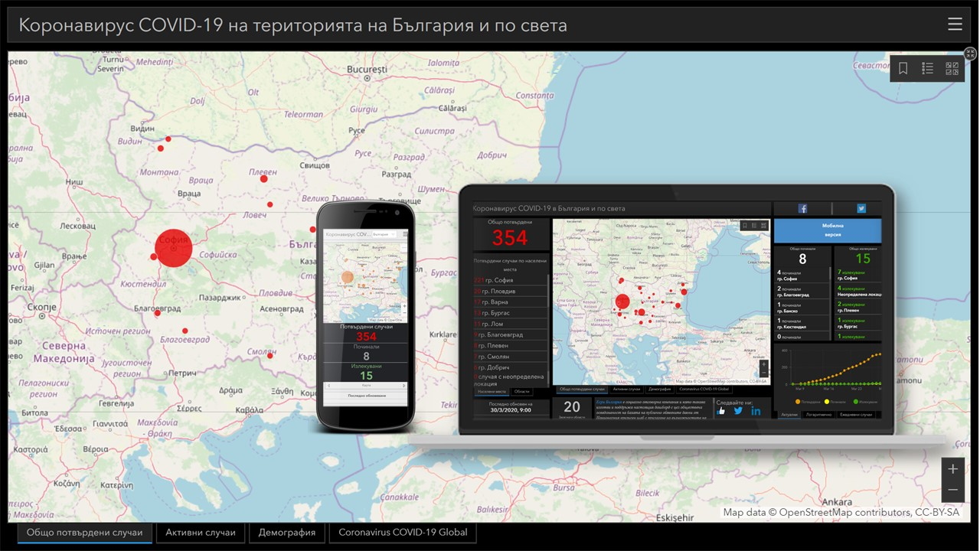Collapse the expanded map view
The width and height of the screenshot is (980, 551).
pyautogui.click(x=970, y=54)
